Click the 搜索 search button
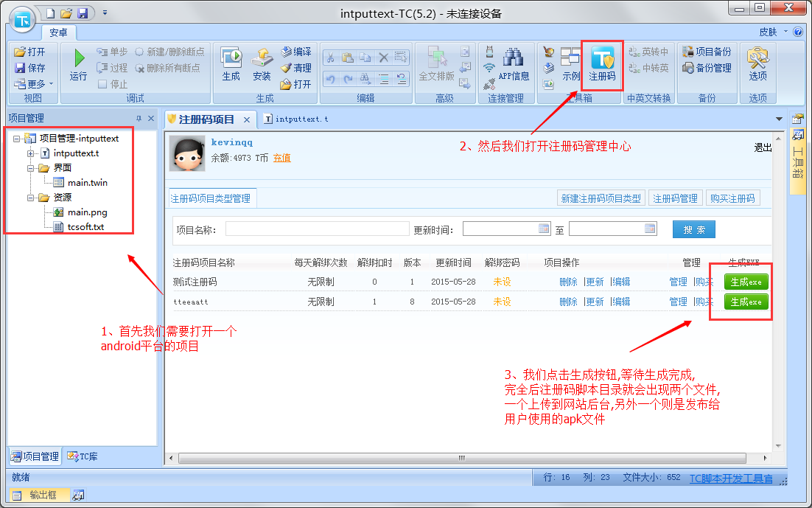 point(693,230)
